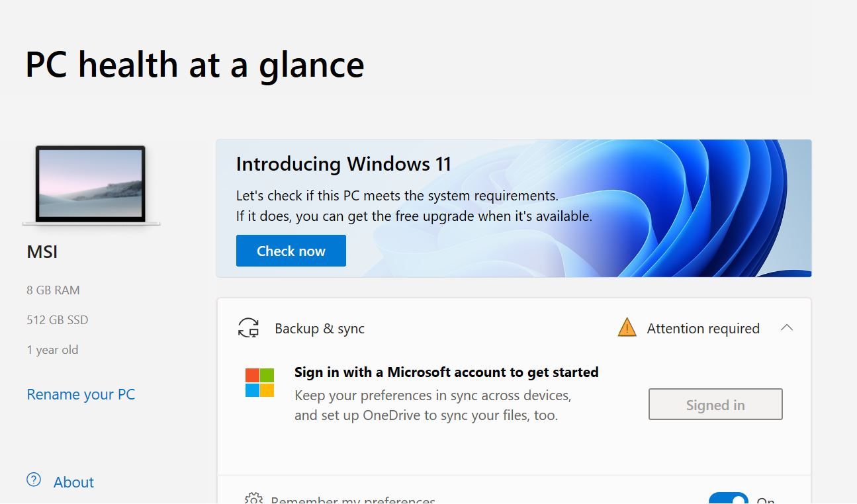Click the 8 GB RAM specification
The width and height of the screenshot is (857, 504).
[x=53, y=290]
